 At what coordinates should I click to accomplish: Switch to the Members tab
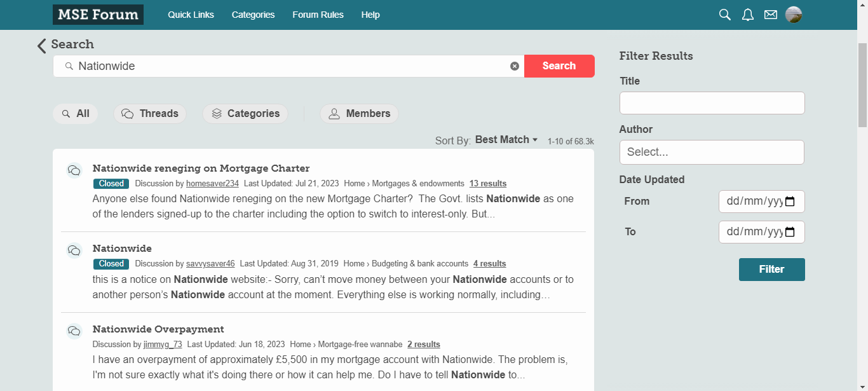[359, 114]
